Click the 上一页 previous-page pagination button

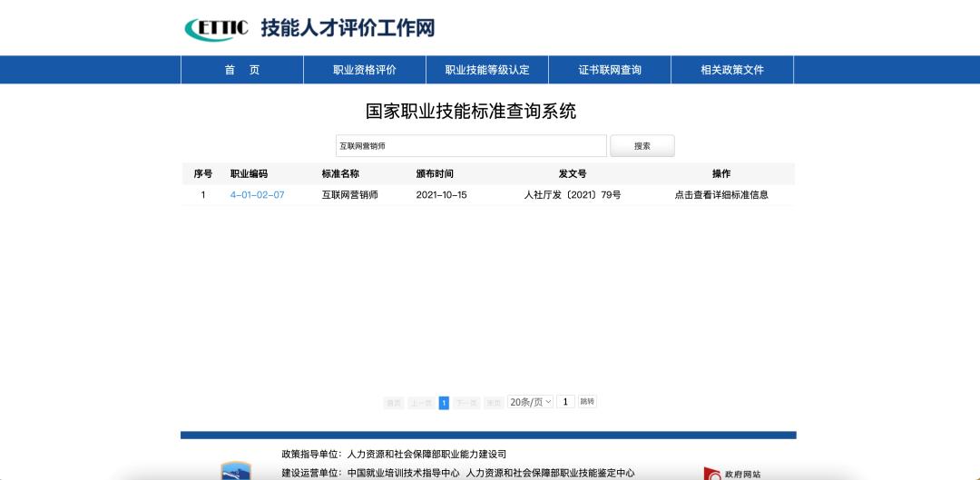point(421,403)
